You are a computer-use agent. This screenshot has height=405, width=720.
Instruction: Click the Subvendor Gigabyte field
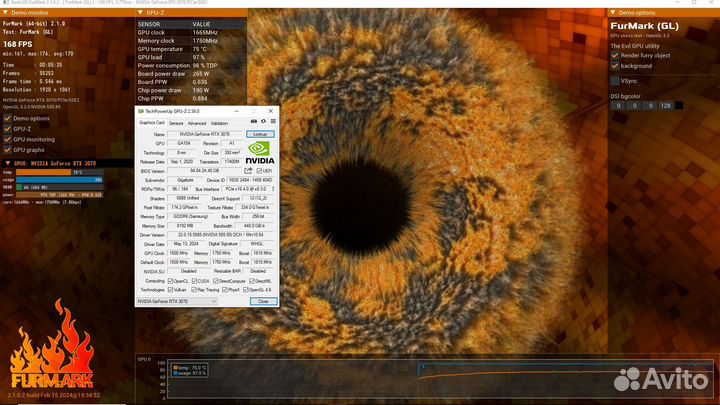pos(185,180)
